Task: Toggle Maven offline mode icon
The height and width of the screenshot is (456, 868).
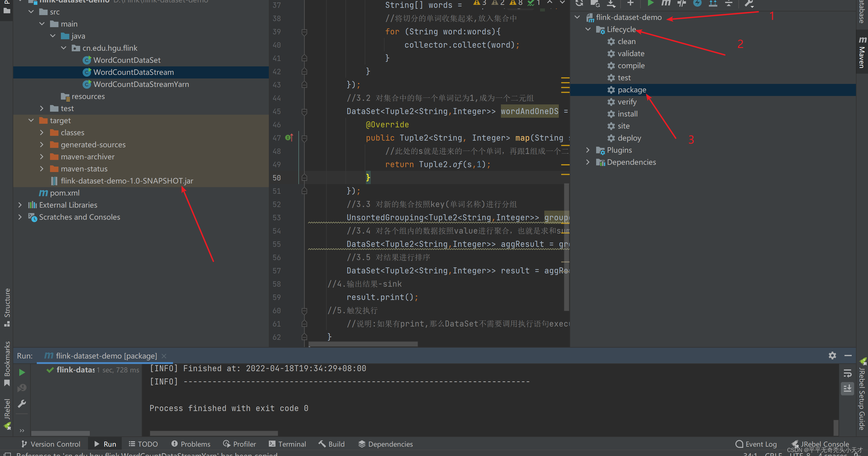Action: pyautogui.click(x=681, y=3)
